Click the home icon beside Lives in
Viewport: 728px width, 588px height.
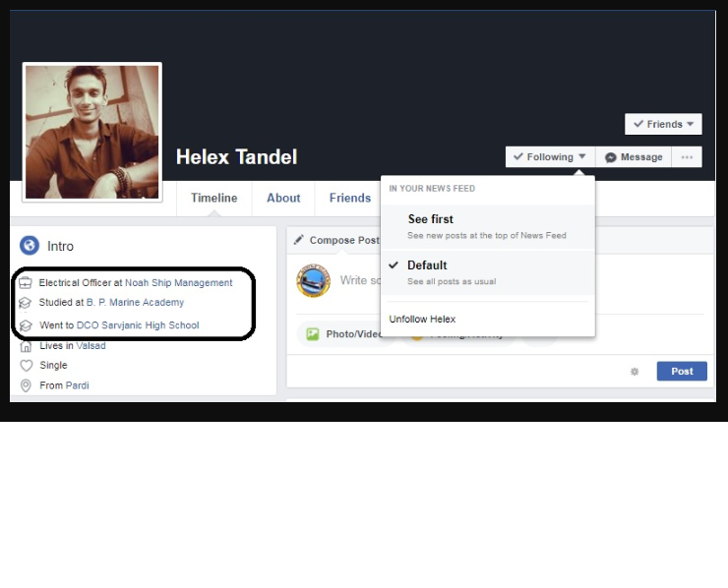coord(26,346)
